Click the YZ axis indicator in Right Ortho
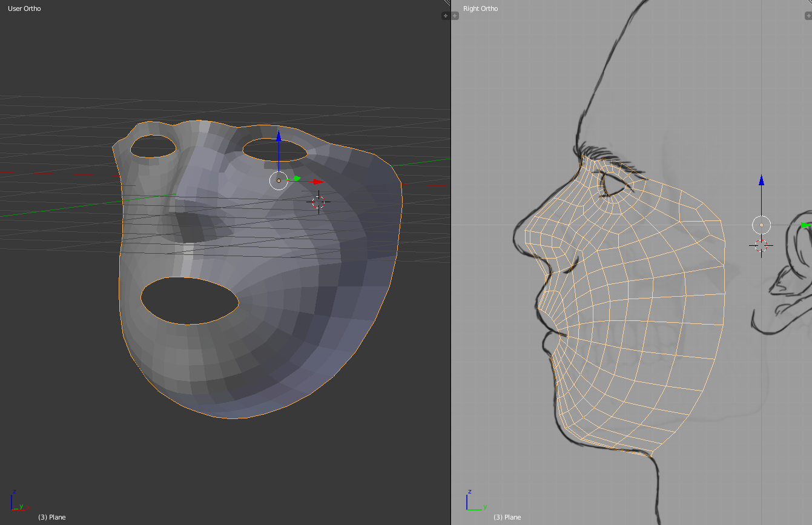812x525 pixels. point(473,501)
